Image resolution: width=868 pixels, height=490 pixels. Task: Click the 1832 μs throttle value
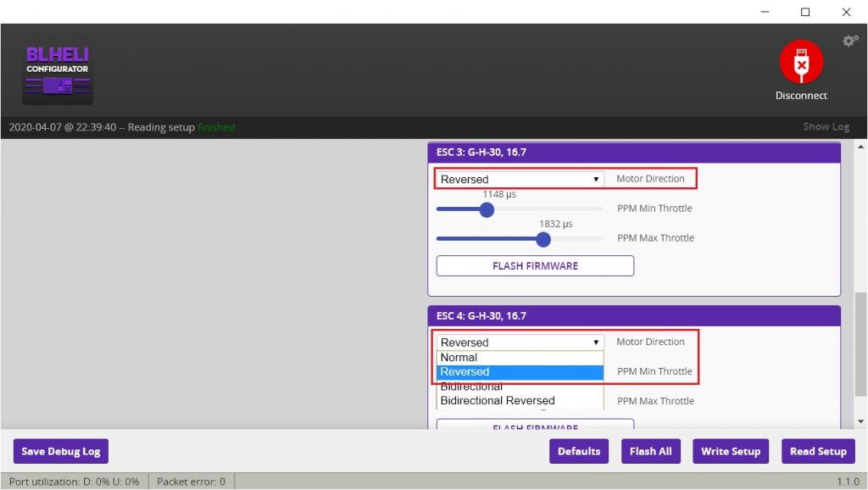coord(556,224)
